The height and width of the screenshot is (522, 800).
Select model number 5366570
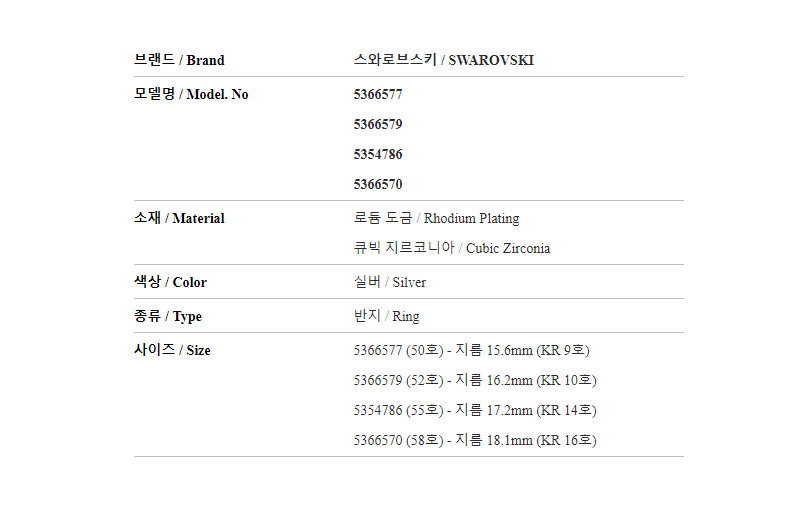click(378, 185)
